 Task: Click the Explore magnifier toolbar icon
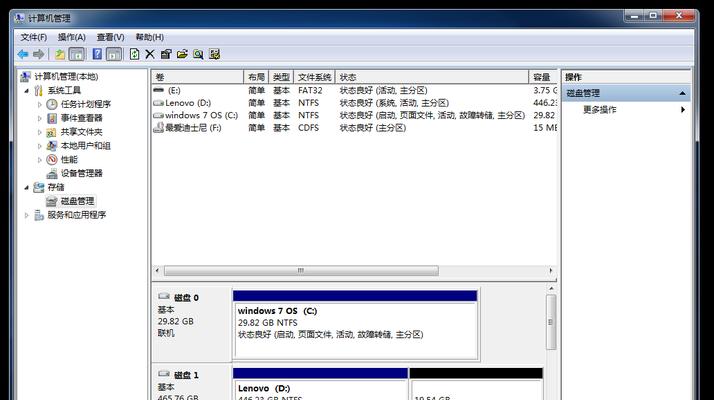point(198,55)
